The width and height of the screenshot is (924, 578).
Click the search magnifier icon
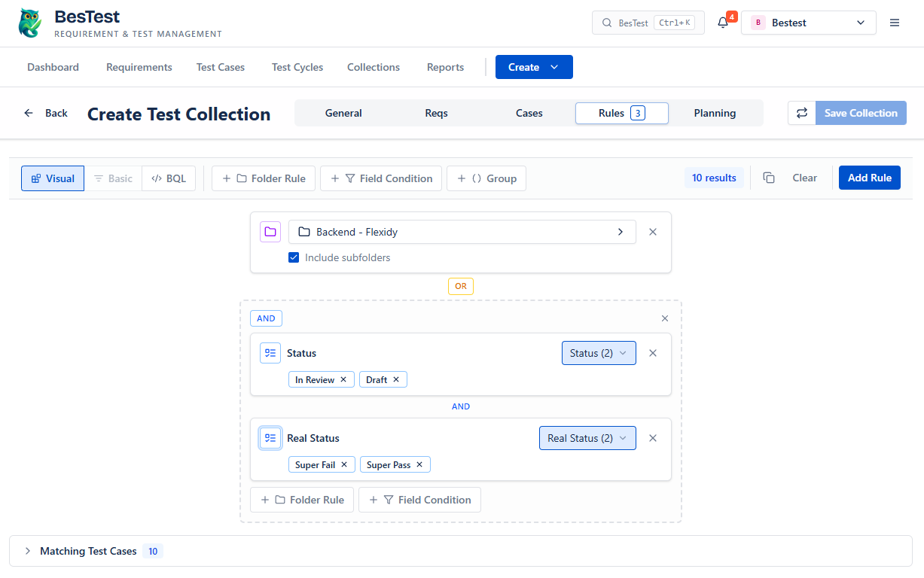coord(607,23)
